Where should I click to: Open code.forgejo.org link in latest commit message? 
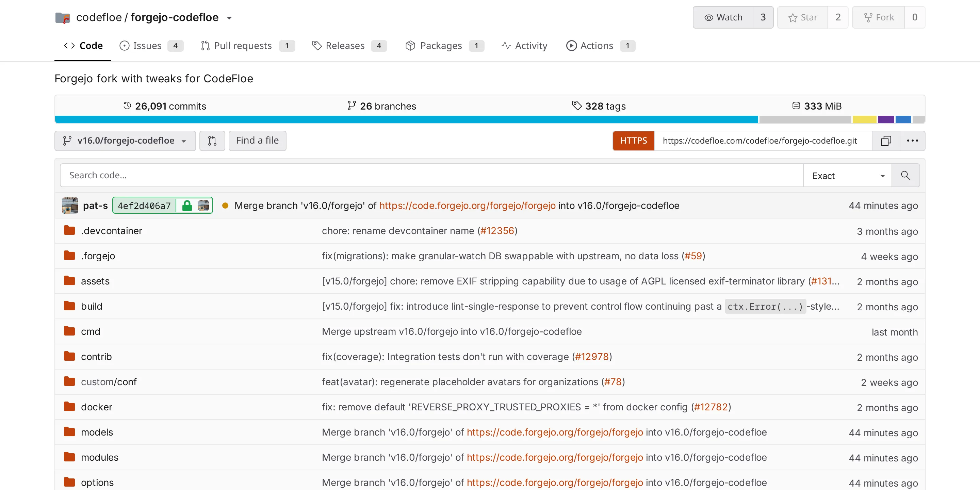pos(467,206)
